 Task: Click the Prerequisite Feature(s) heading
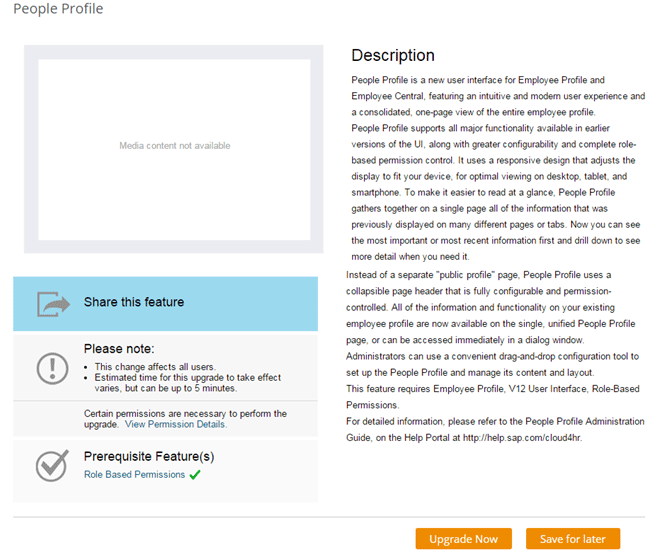click(149, 456)
